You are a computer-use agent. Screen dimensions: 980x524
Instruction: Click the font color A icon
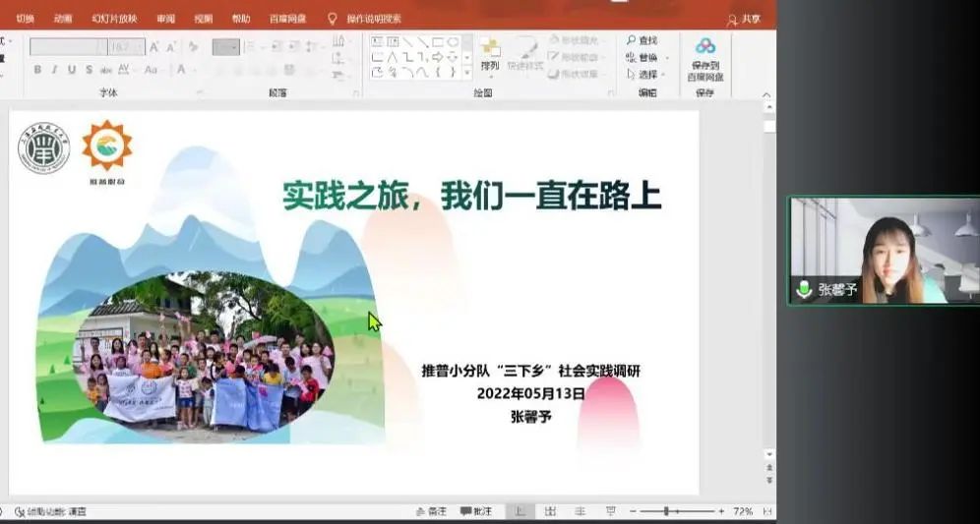[181, 70]
